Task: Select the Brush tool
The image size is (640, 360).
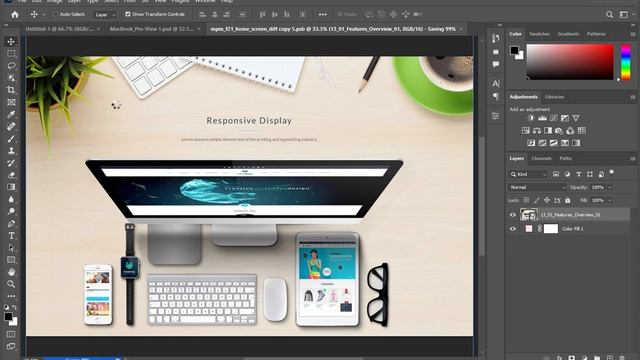Action: pyautogui.click(x=11, y=139)
